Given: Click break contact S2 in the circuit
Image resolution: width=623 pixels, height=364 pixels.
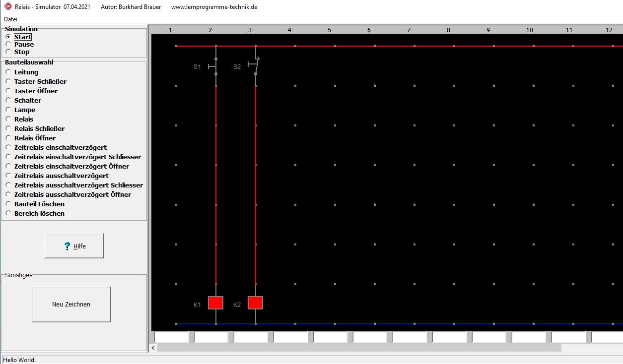Looking at the screenshot, I should [255, 66].
